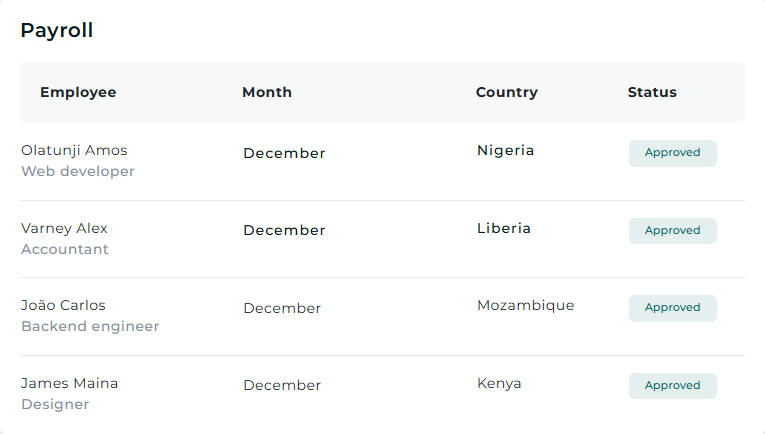
Task: Click the Approved badge for Varney Alex
Action: (x=672, y=231)
